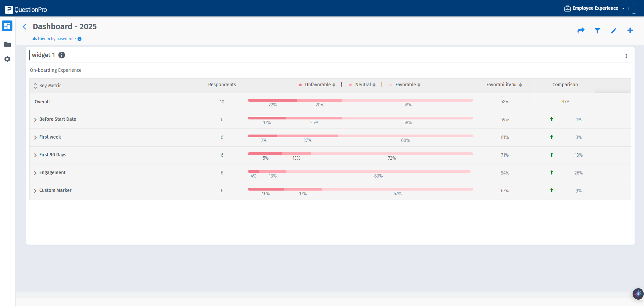Add a new widget with the plus icon
The height and width of the screenshot is (306, 644).
pos(630,31)
